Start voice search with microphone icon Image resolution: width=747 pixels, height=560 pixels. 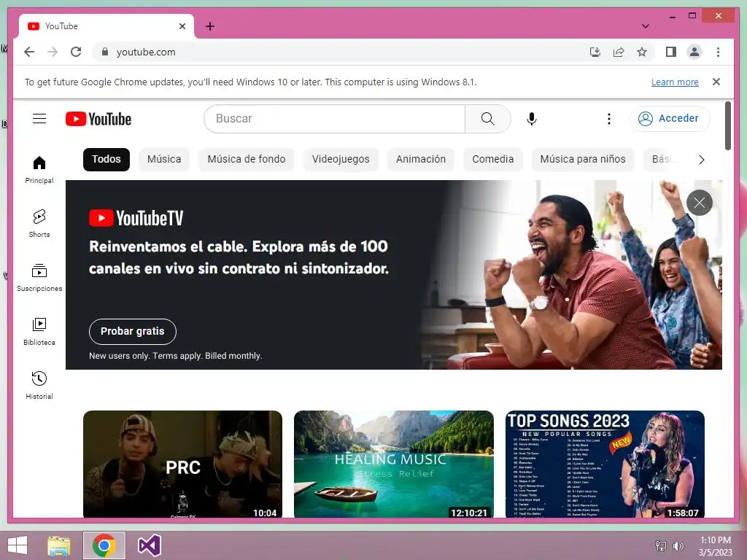coord(532,119)
